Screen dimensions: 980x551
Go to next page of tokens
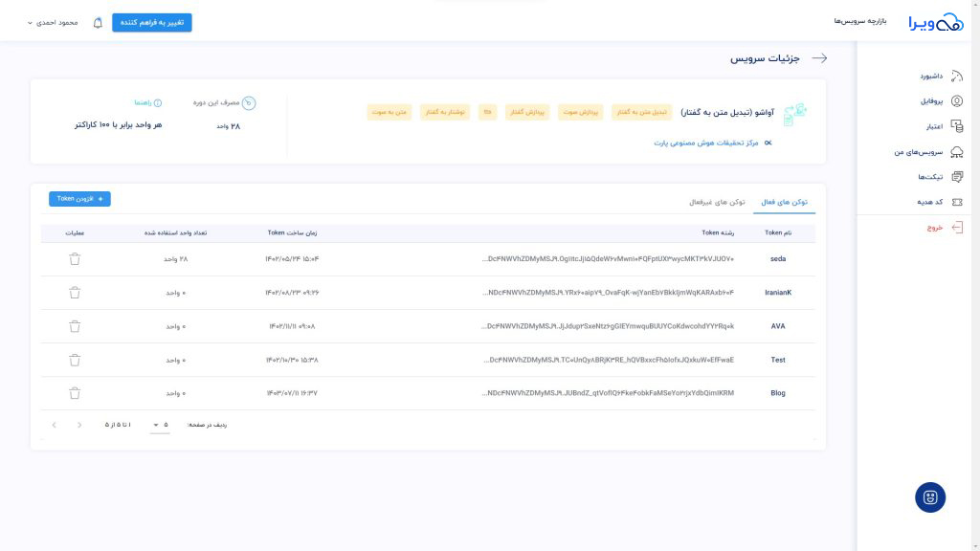[x=55, y=425]
